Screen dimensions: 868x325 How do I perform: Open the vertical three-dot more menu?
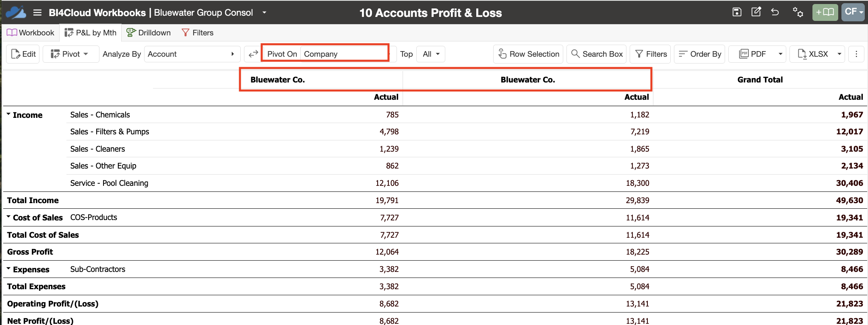[856, 54]
